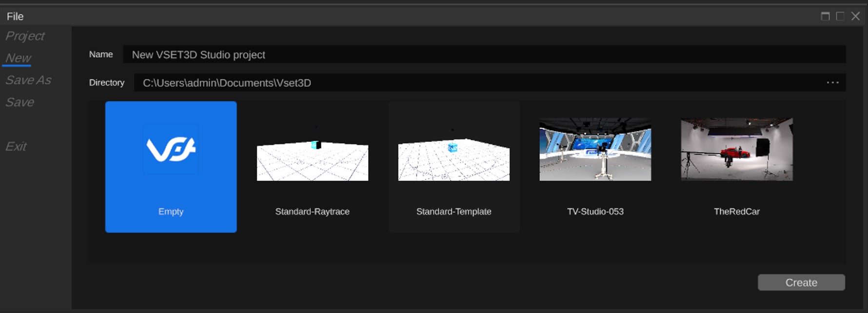This screenshot has width=868, height=313.
Task: Click the Standard-Raytrace label text
Action: click(x=312, y=212)
